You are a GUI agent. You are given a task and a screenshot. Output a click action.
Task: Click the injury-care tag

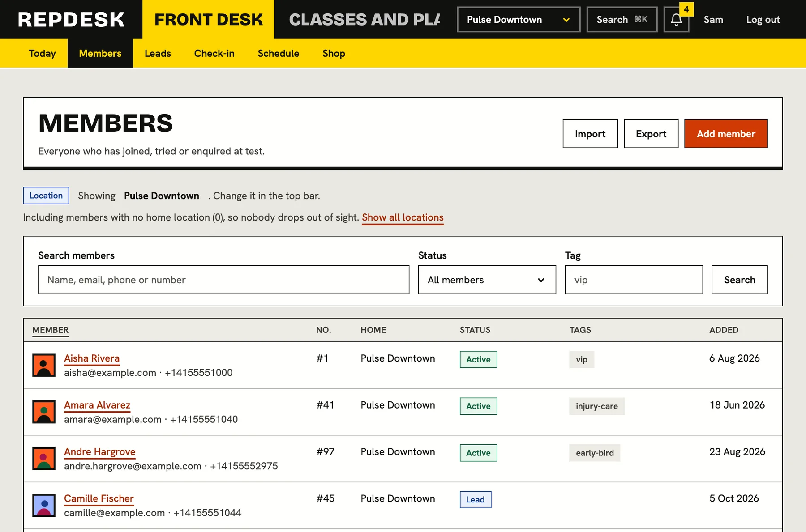click(597, 406)
